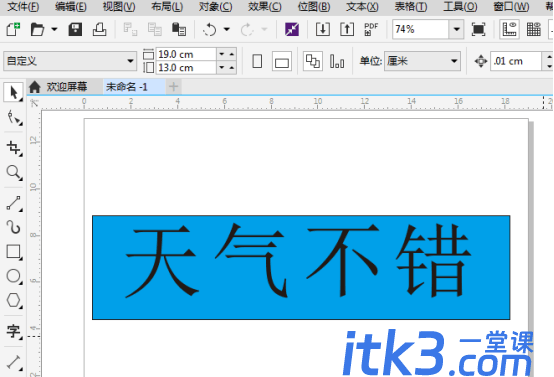Export the file with up-arrow icon
Screen dimensions: 554x377
347,29
